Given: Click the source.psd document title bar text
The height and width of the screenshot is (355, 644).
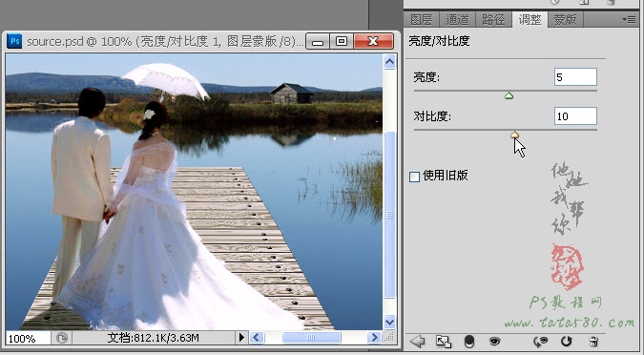Looking at the screenshot, I should [164, 41].
